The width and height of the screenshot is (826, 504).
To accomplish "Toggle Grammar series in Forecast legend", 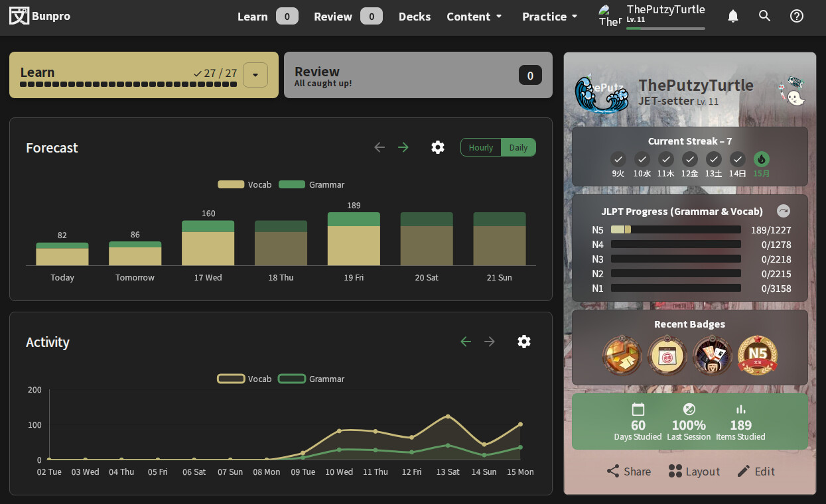I will tap(312, 184).
